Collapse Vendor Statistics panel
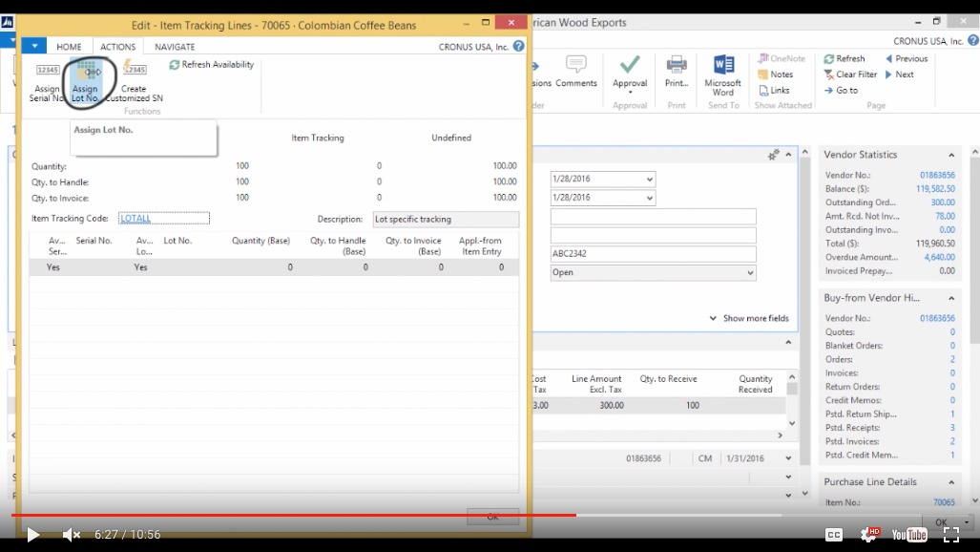This screenshot has width=980, height=552. (951, 155)
